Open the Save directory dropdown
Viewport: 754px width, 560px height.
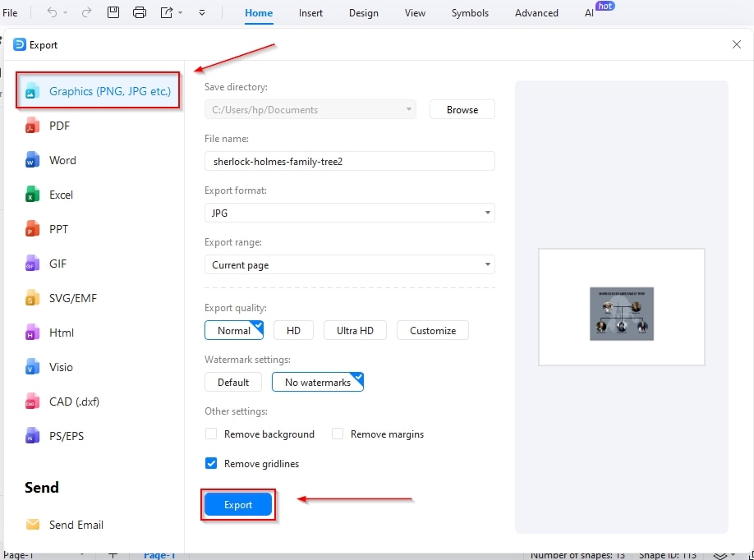tap(408, 108)
